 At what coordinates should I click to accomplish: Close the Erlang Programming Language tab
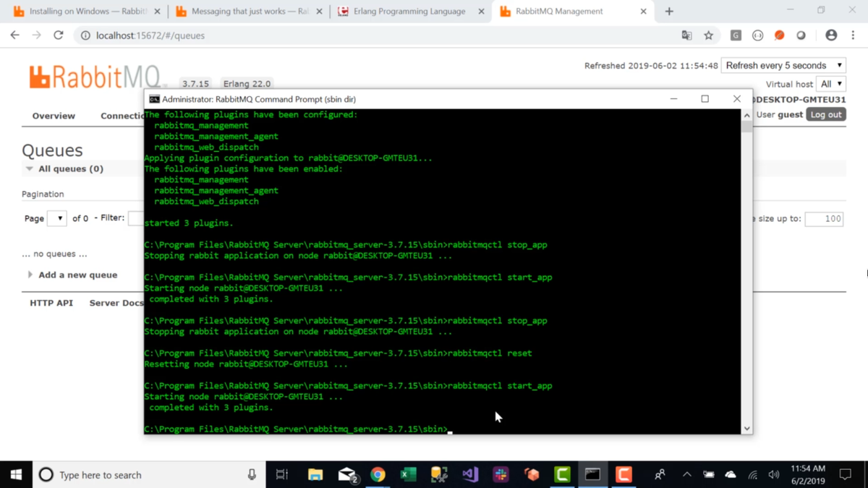(481, 12)
